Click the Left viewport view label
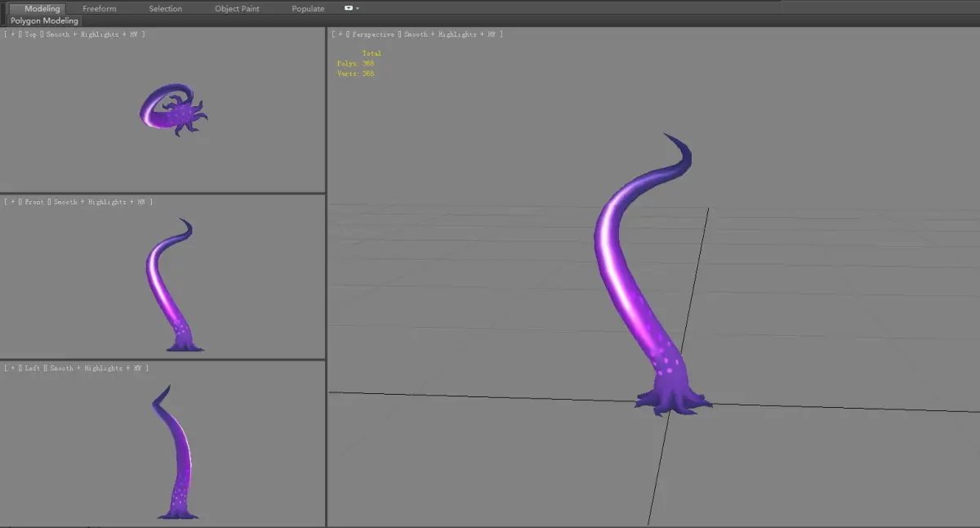 coord(33,369)
